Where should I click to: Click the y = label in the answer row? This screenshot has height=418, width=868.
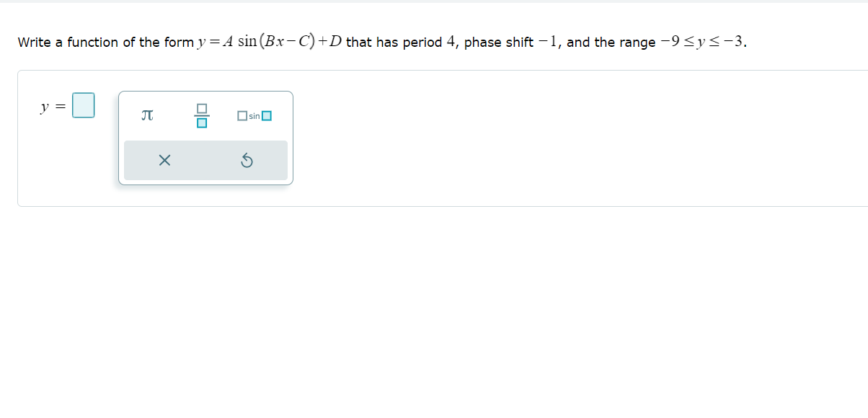click(48, 106)
